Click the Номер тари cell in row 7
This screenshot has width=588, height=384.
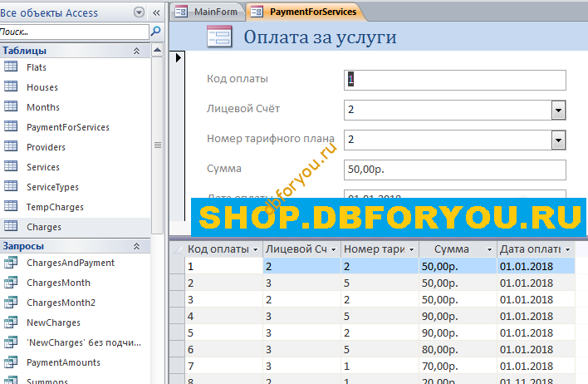coord(380,366)
